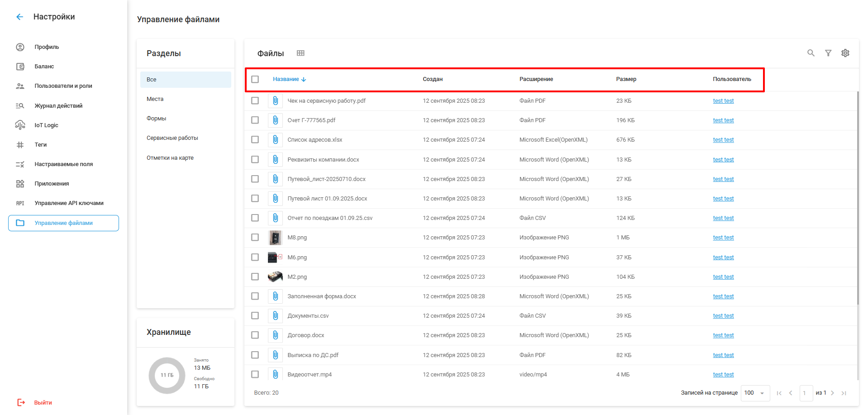The height and width of the screenshot is (415, 868).
Task: Expand the records per page dropdown
Action: point(755,393)
